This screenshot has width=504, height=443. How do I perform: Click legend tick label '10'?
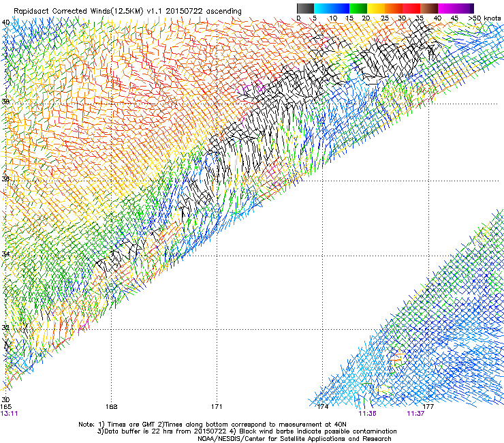pos(333,18)
